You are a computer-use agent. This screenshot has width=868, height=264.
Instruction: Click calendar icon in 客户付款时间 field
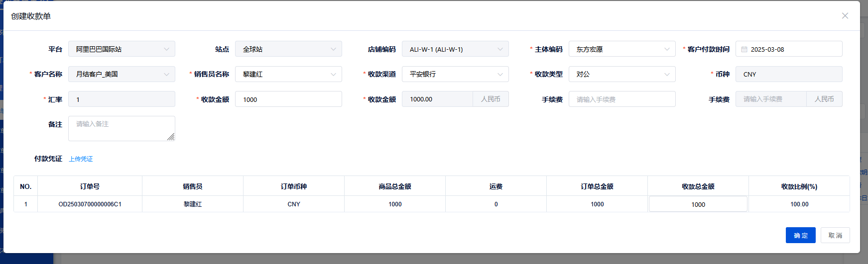(744, 49)
